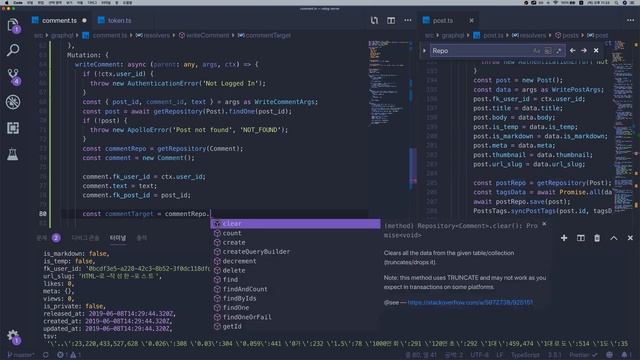
Task: Kill terminal with trash icon
Action: [x=597, y=238]
